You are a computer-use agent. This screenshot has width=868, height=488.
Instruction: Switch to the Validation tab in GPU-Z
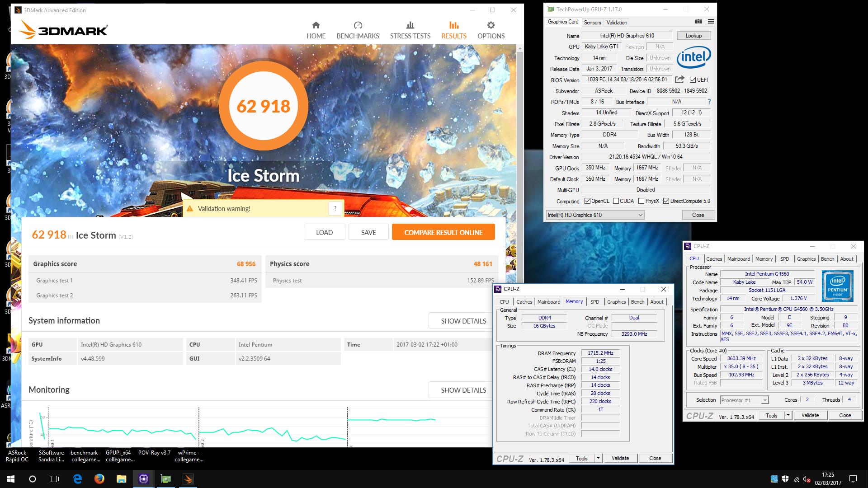click(x=617, y=23)
